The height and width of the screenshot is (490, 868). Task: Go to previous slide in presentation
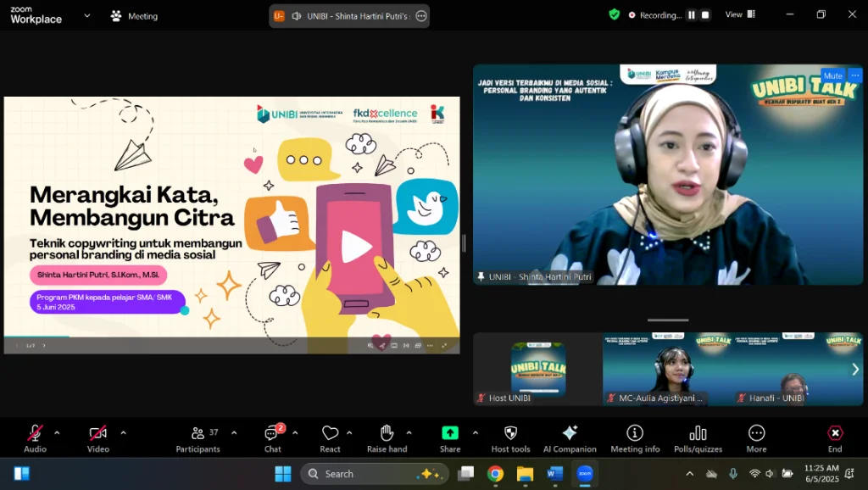pyautogui.click(x=17, y=346)
